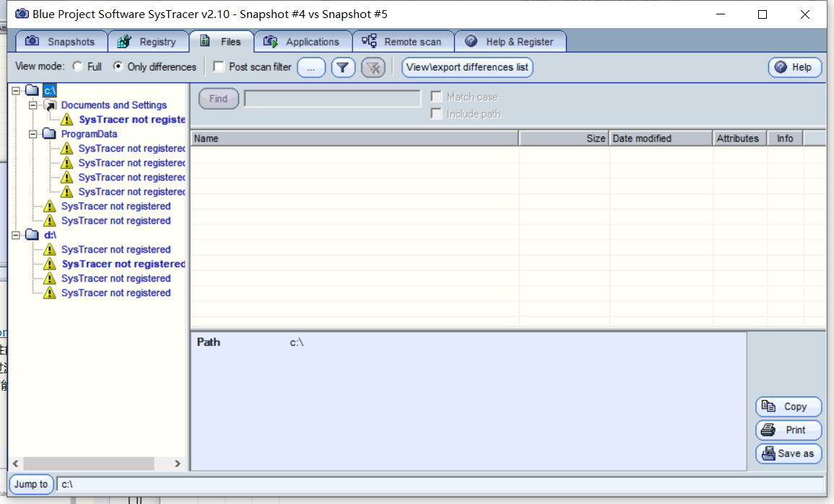Image resolution: width=834 pixels, height=504 pixels.
Task: Click View\export differences list button
Action: (x=467, y=68)
